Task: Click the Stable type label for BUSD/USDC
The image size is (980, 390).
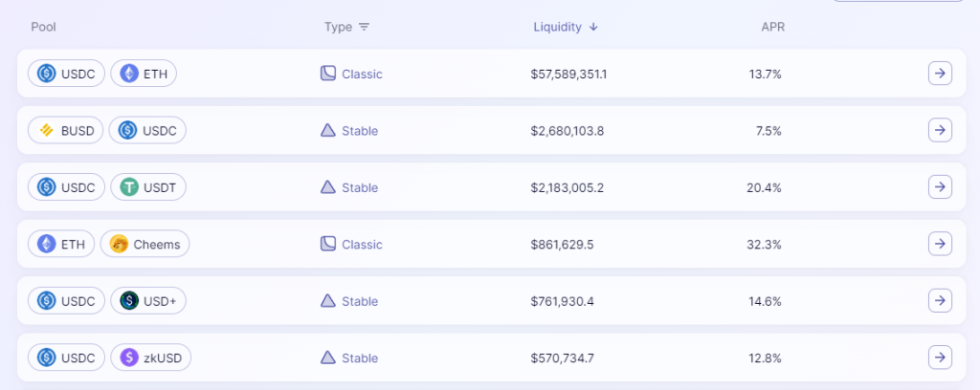Action: click(360, 131)
